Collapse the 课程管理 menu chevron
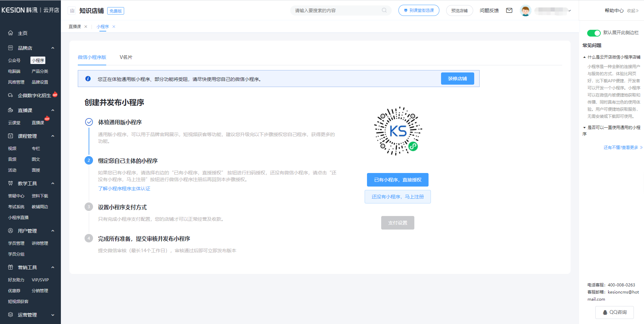 [x=53, y=136]
